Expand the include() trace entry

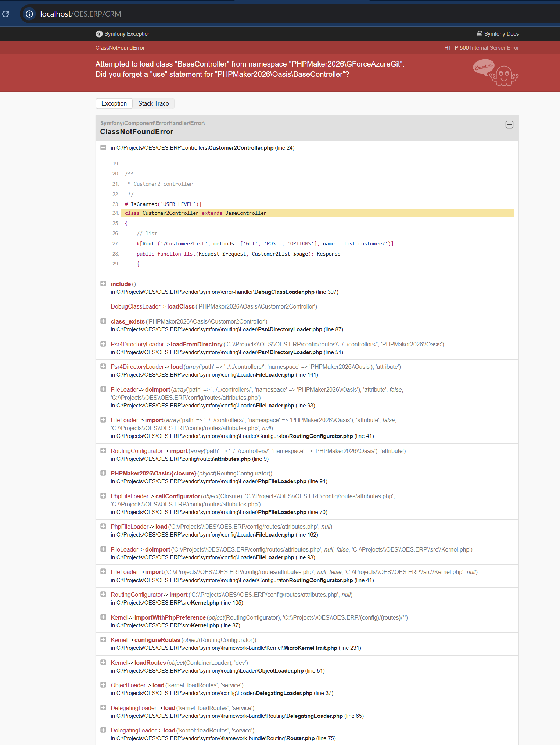(103, 284)
